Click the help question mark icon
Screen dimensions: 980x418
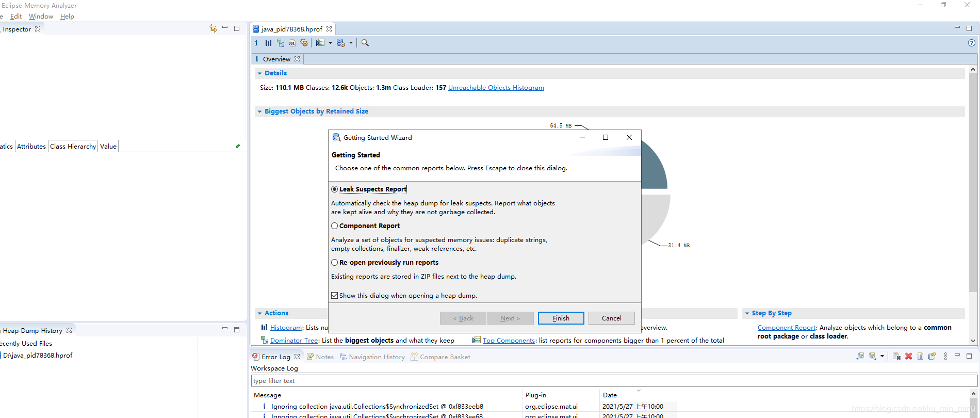click(972, 43)
